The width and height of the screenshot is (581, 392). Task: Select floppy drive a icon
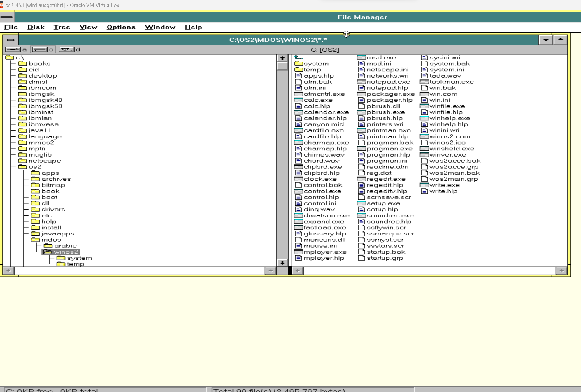13,50
